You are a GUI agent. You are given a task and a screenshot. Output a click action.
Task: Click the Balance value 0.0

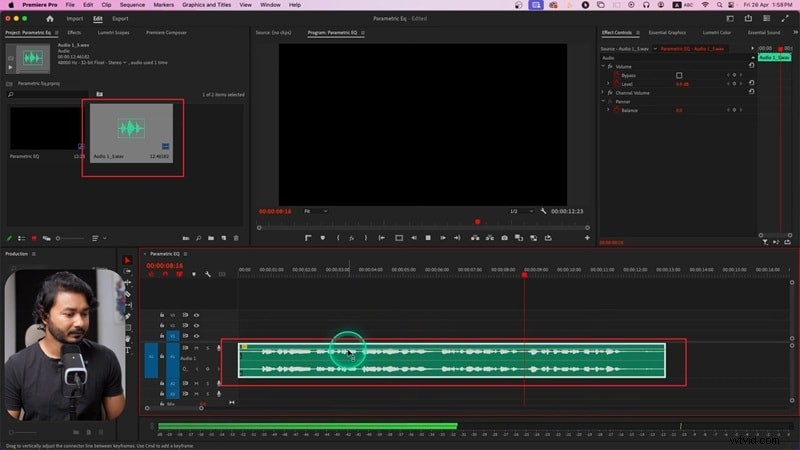click(679, 110)
